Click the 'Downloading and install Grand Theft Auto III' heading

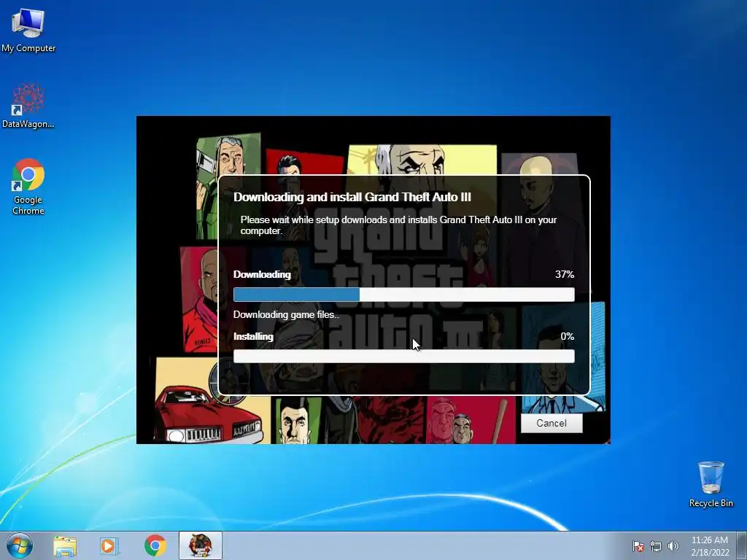[352, 197]
